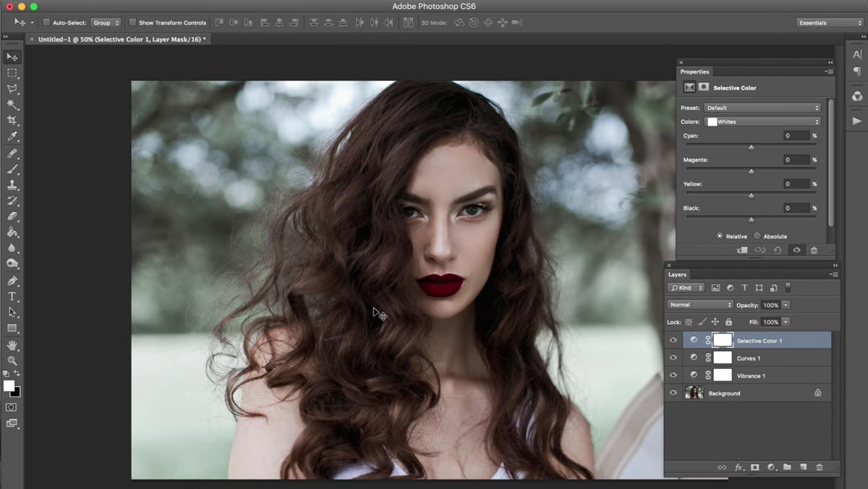Hide the Selective Color 1 layer
Viewport: 868px width, 489px height.
click(673, 340)
